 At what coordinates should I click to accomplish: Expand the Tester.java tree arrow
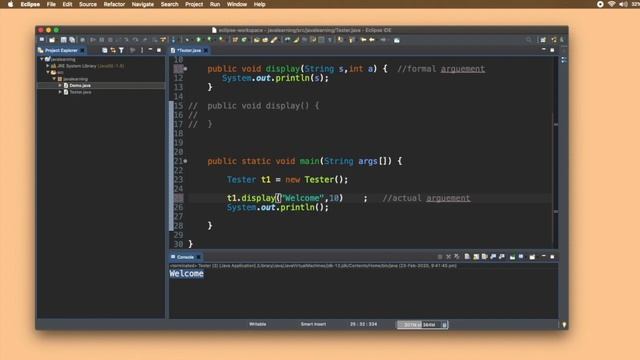(60, 92)
